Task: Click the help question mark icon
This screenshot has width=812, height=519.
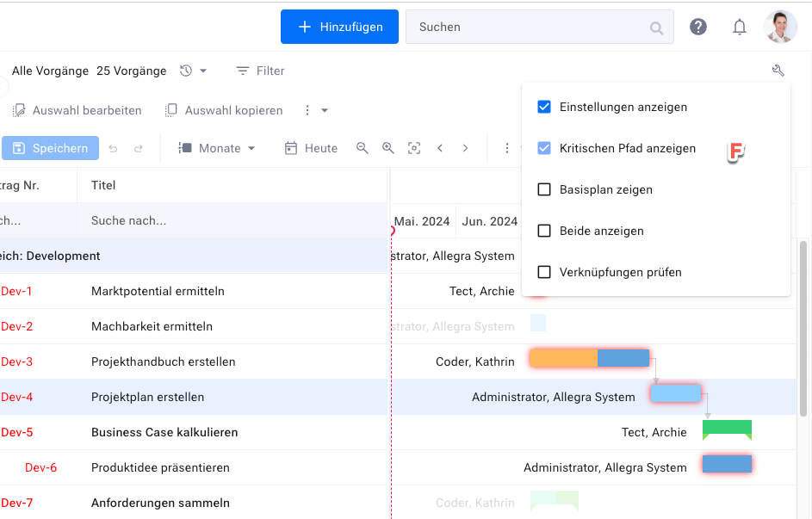Action: [x=698, y=27]
